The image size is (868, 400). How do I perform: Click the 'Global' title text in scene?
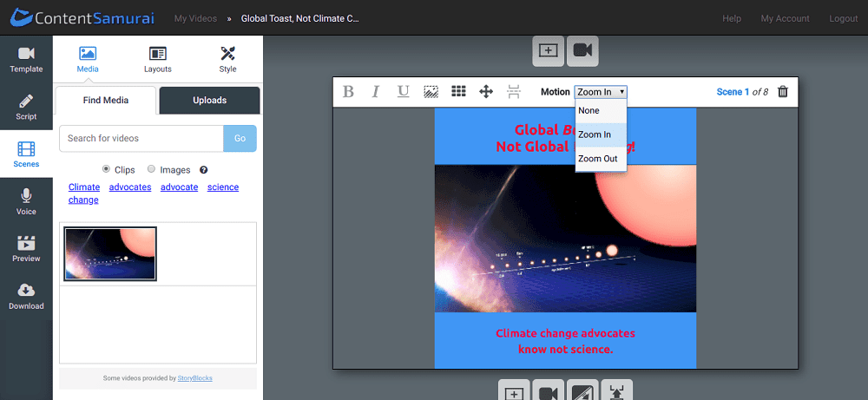[536, 130]
